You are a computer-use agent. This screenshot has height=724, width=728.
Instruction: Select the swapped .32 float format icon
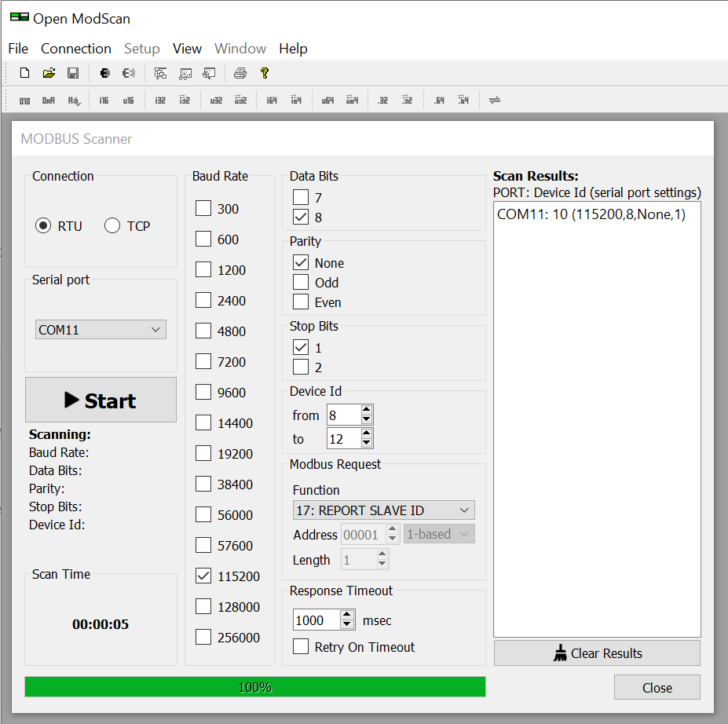click(407, 100)
